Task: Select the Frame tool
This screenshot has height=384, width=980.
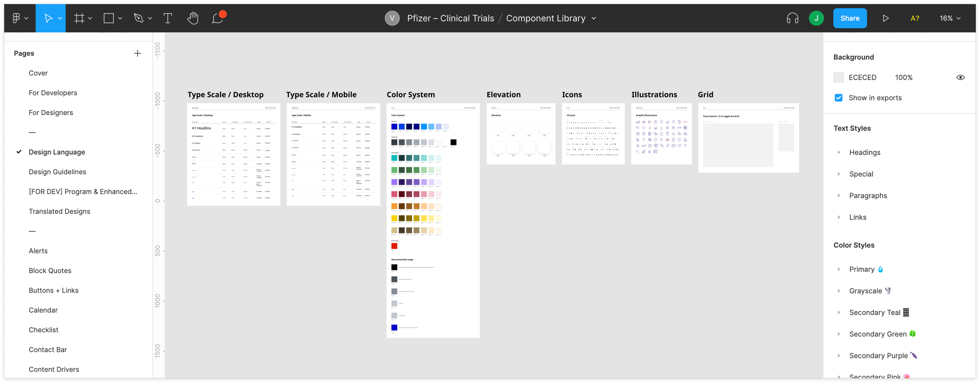Action: pyautogui.click(x=78, y=18)
